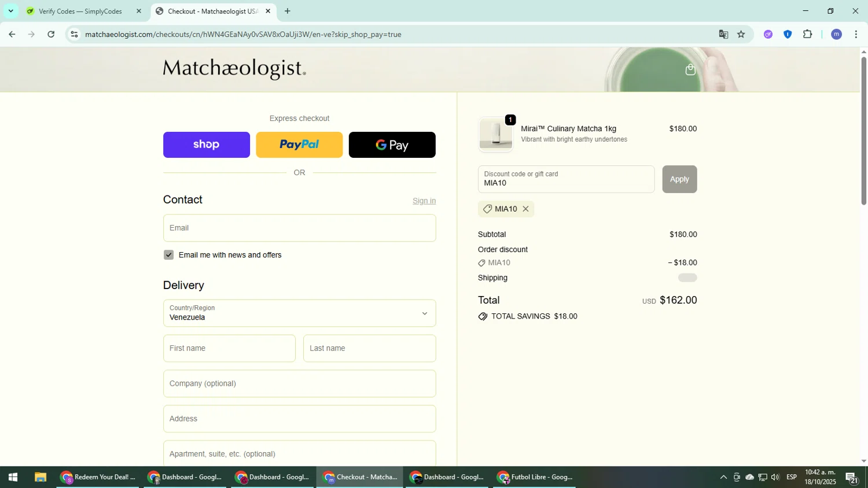This screenshot has height=488, width=868.
Task: Click the TOTAL SAVINGS $18.00 text
Action: 534,316
